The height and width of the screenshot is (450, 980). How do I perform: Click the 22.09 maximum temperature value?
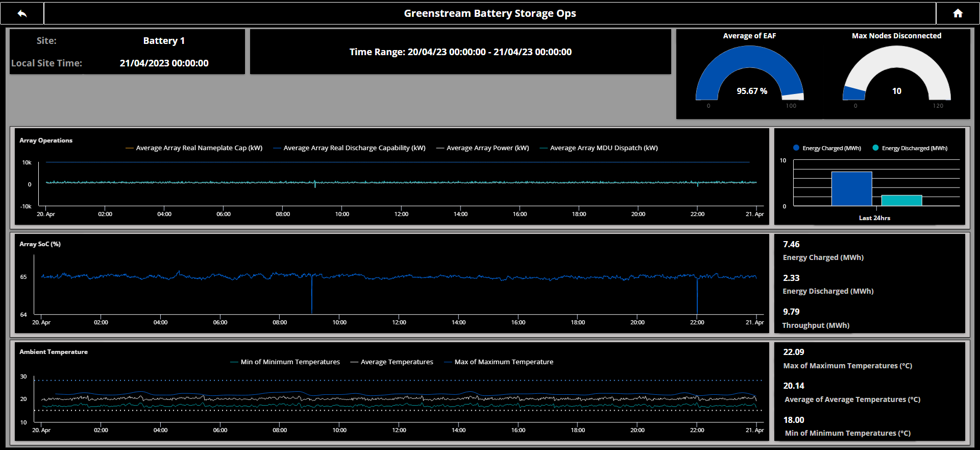tap(794, 352)
